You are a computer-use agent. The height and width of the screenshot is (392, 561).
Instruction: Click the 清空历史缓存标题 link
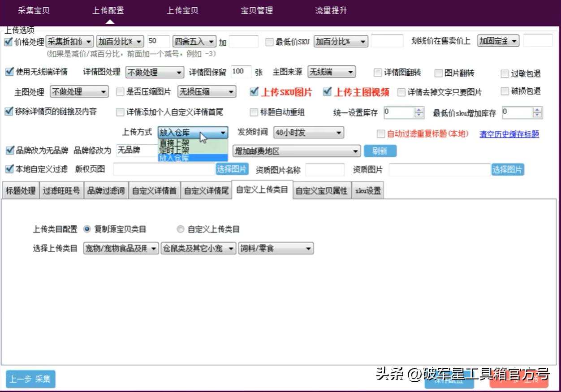click(x=509, y=134)
